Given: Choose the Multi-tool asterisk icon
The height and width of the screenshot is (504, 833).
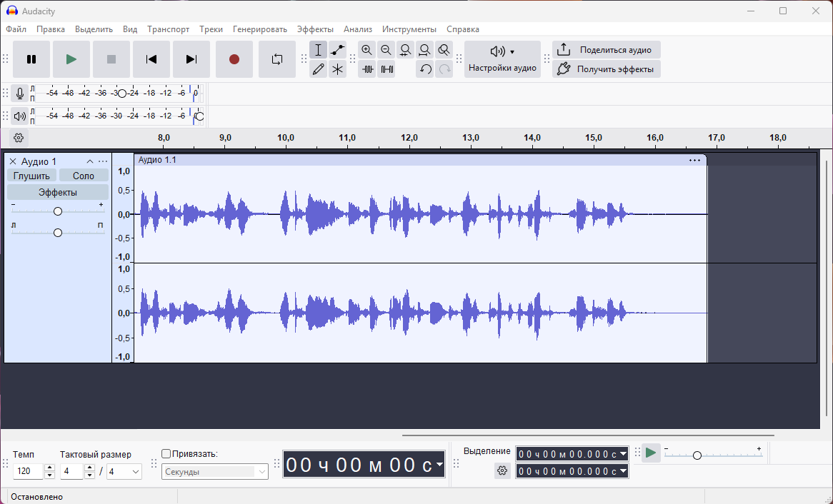Looking at the screenshot, I should (x=338, y=69).
